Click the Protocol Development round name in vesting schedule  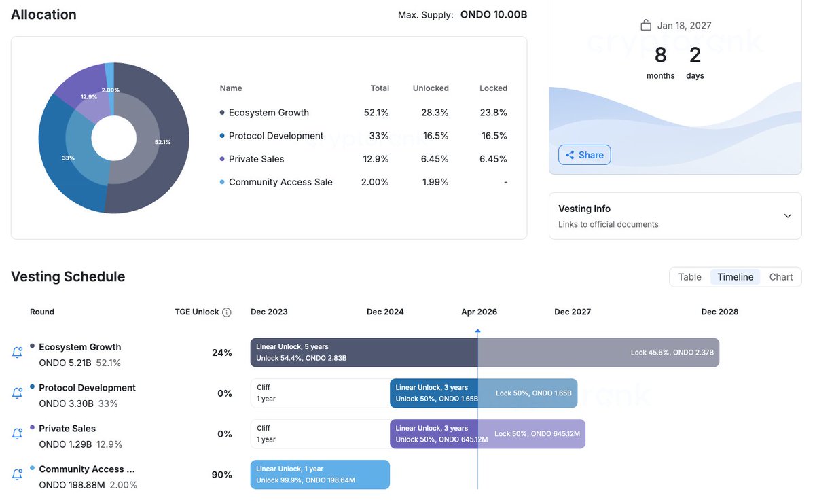pos(88,388)
